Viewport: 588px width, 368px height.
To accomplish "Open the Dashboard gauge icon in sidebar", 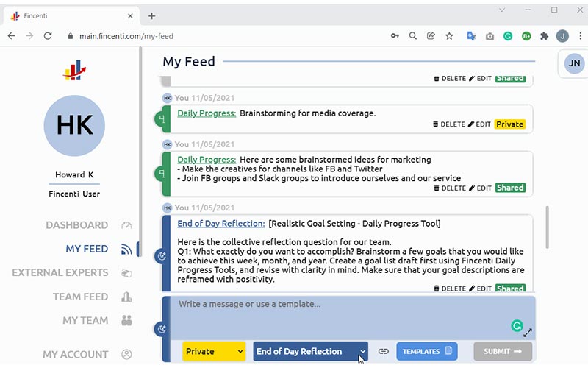I will pos(126,225).
